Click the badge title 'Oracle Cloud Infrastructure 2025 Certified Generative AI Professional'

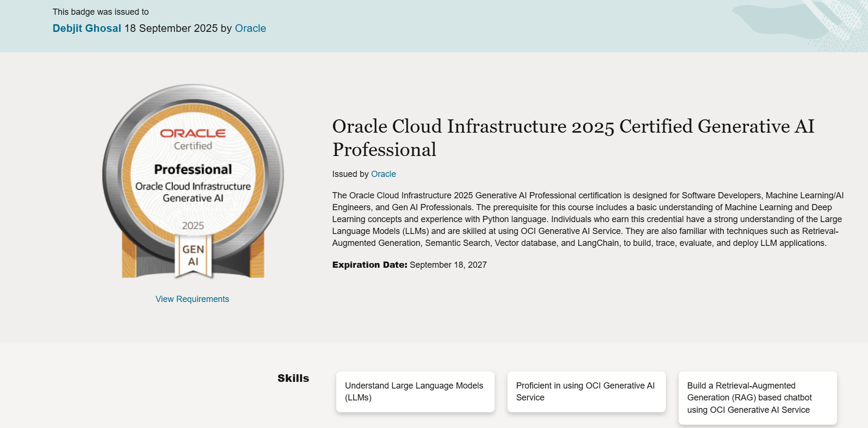pos(573,138)
